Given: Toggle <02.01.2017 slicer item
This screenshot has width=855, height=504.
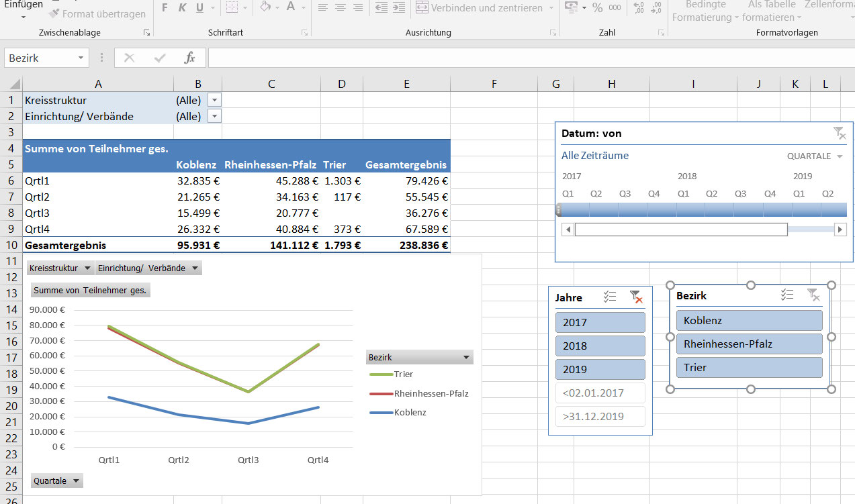Looking at the screenshot, I should [600, 393].
